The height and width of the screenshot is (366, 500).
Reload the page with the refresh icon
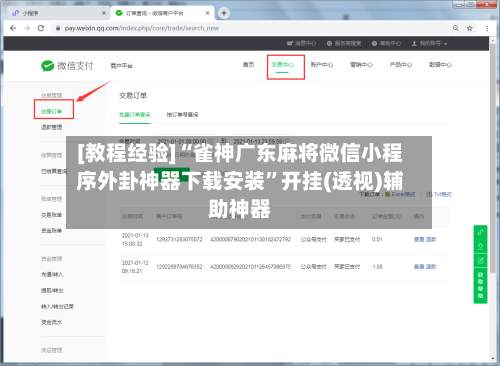coord(41,28)
